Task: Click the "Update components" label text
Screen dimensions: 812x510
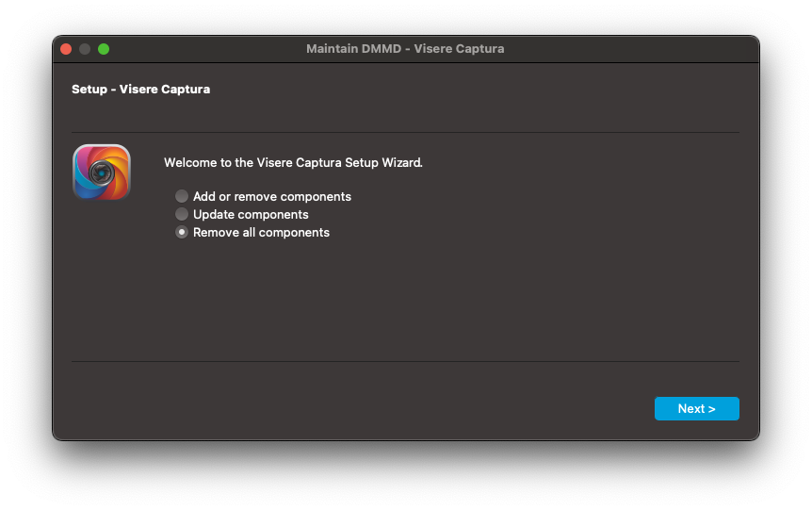Action: click(251, 215)
